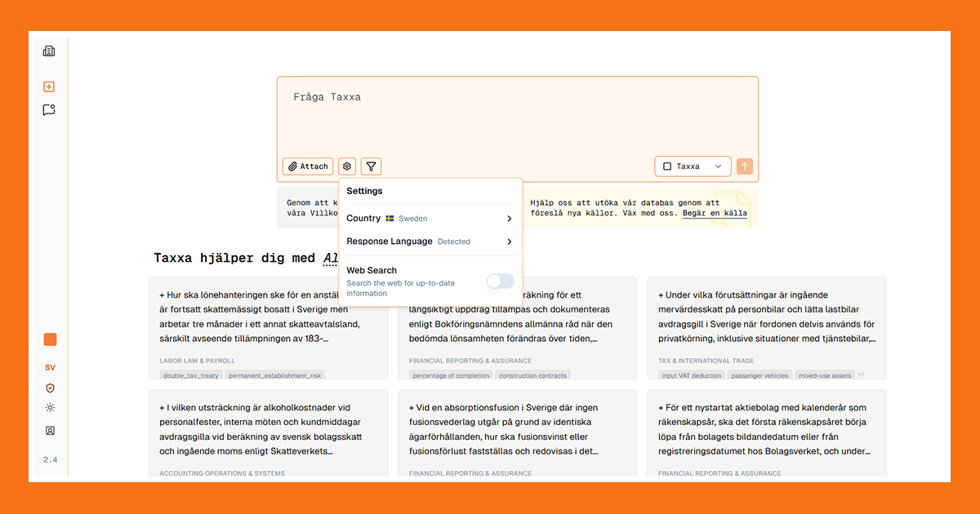
Task: Click the permanent_establishment_risk tag
Action: tap(275, 375)
